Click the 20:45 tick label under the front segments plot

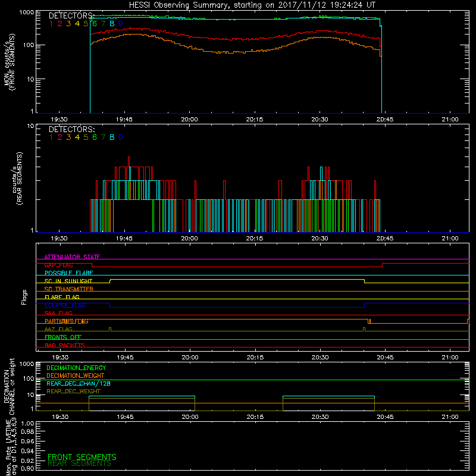[x=385, y=120]
